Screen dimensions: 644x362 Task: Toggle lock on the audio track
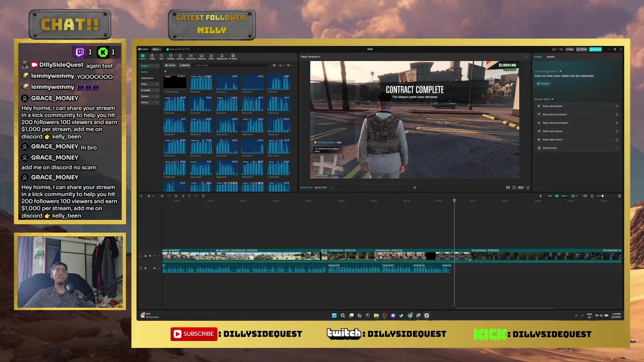click(145, 268)
